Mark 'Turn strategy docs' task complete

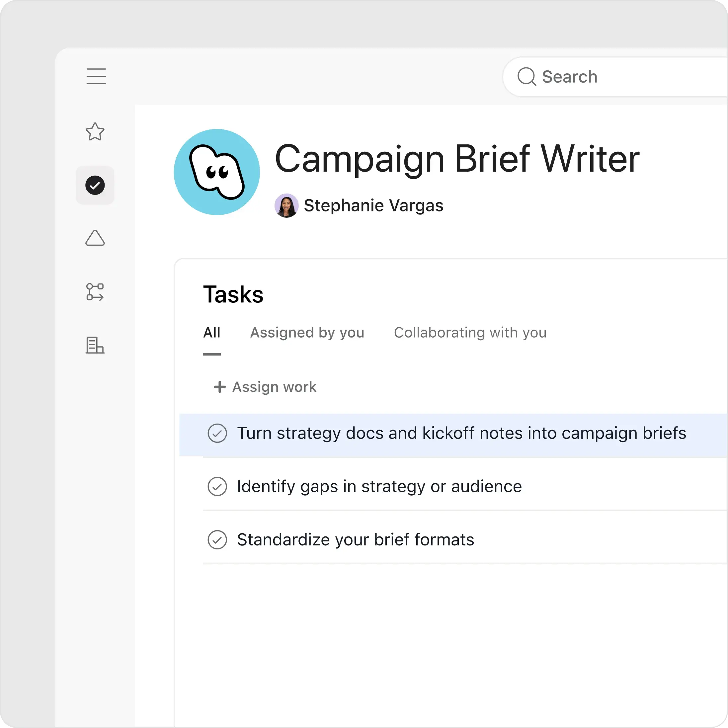click(x=217, y=433)
